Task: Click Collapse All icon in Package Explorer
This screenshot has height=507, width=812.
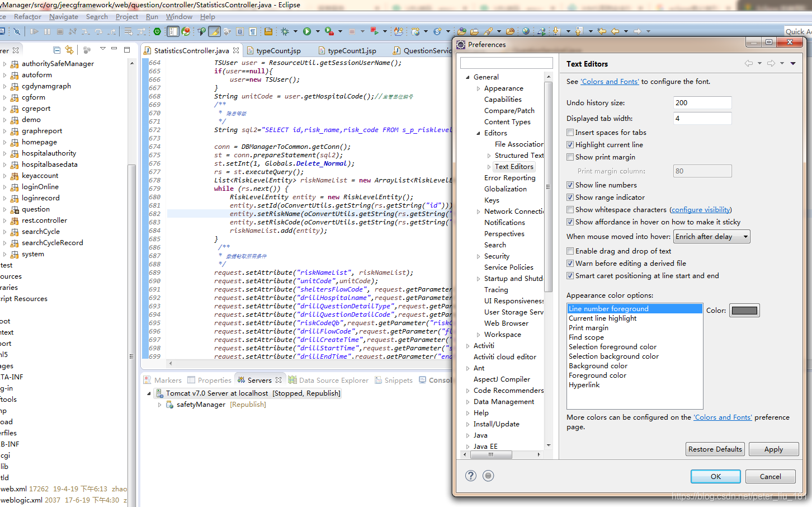Action: (x=56, y=50)
